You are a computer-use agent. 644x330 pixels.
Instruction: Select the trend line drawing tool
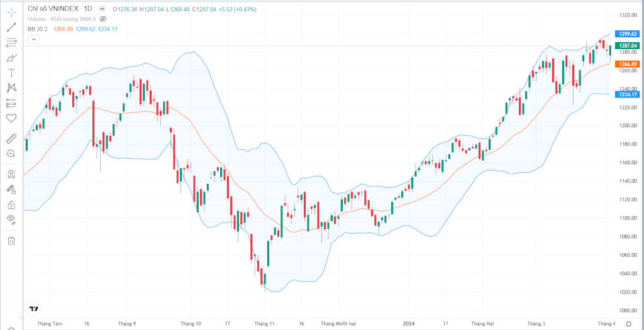coord(11,28)
